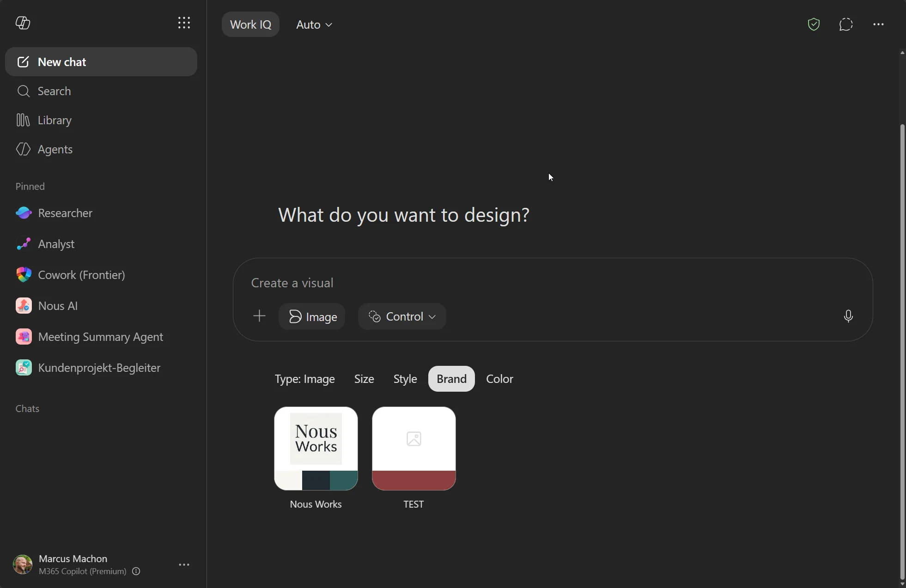906x588 pixels.
Task: Click the Chats section header
Action: point(27,408)
